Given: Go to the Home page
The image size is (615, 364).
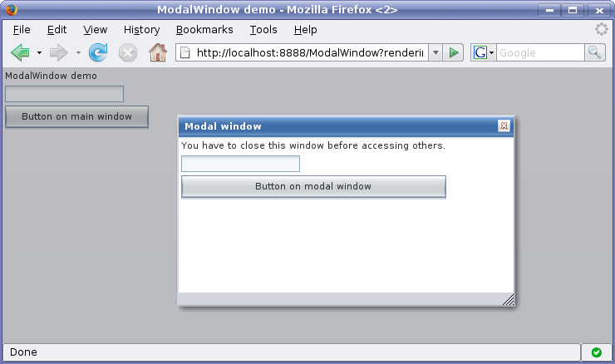Looking at the screenshot, I should [157, 53].
